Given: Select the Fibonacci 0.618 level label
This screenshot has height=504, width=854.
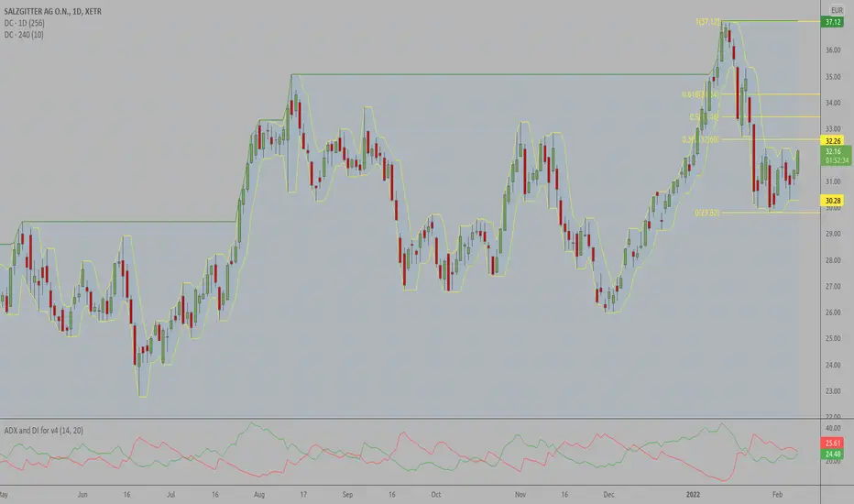Looking at the screenshot, I should pyautogui.click(x=700, y=94).
